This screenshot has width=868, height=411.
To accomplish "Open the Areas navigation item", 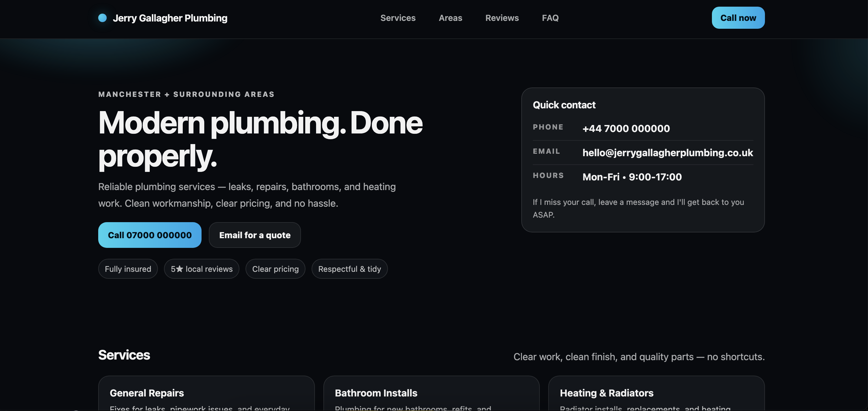I will [x=450, y=18].
